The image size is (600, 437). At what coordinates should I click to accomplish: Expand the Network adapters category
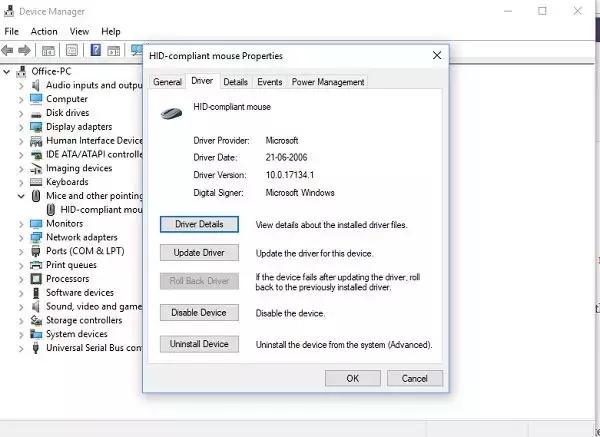pos(21,238)
